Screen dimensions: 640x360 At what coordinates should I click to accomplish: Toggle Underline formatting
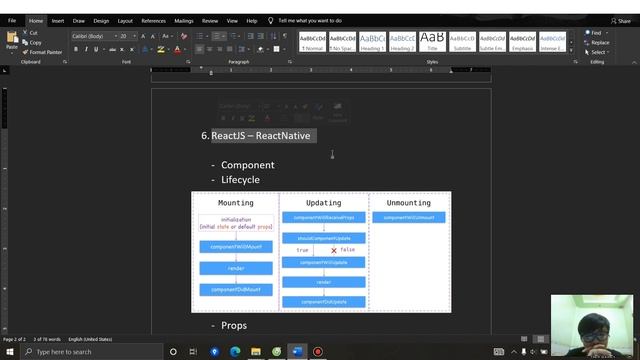pos(96,49)
